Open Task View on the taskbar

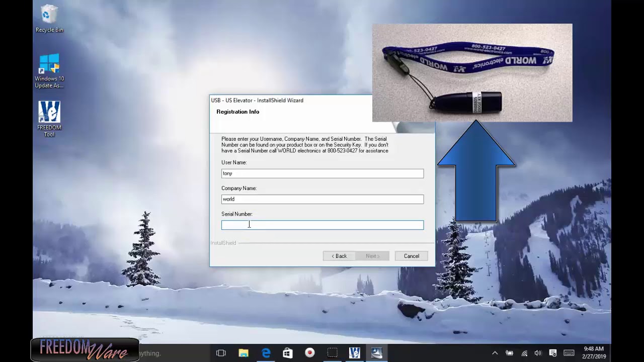[221, 353]
